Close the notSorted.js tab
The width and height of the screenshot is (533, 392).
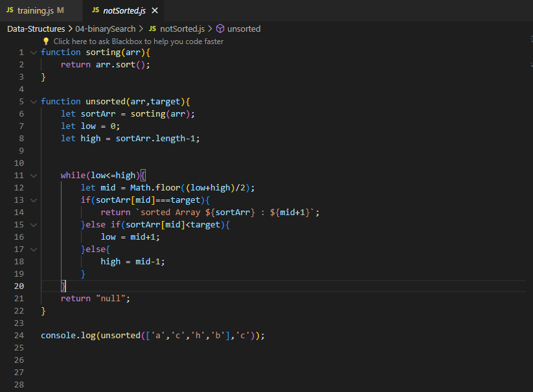(x=155, y=10)
